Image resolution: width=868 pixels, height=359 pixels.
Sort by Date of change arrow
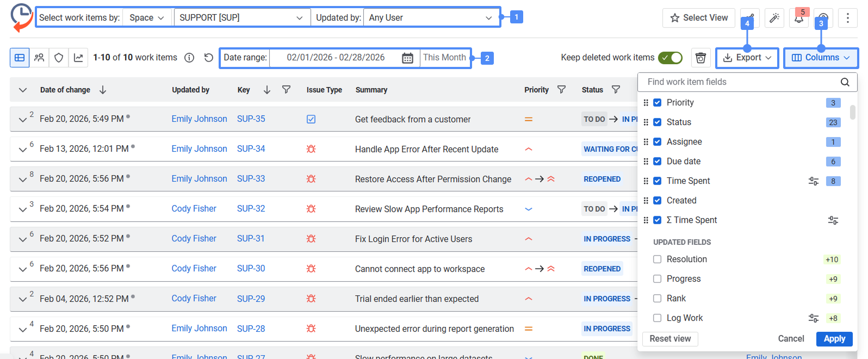(103, 90)
